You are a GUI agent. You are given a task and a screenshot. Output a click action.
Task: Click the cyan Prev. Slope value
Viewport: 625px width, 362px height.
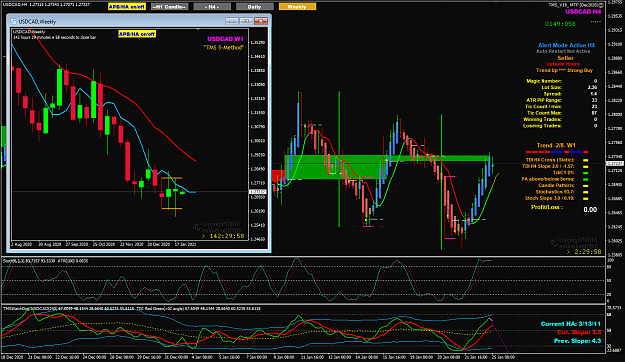578,341
